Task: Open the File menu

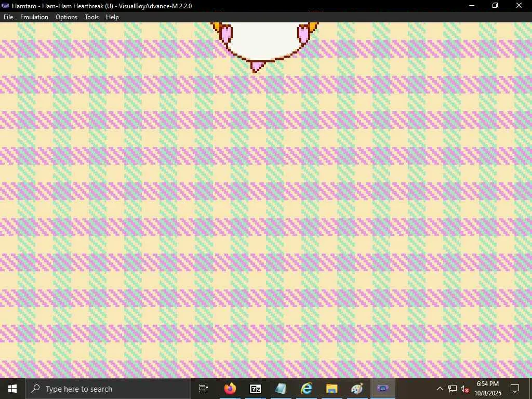Action: (x=8, y=17)
